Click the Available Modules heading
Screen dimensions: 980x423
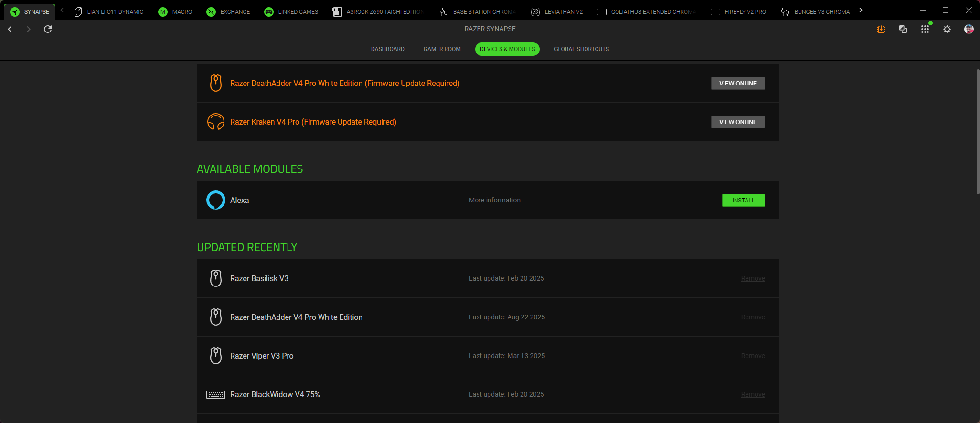tap(250, 169)
